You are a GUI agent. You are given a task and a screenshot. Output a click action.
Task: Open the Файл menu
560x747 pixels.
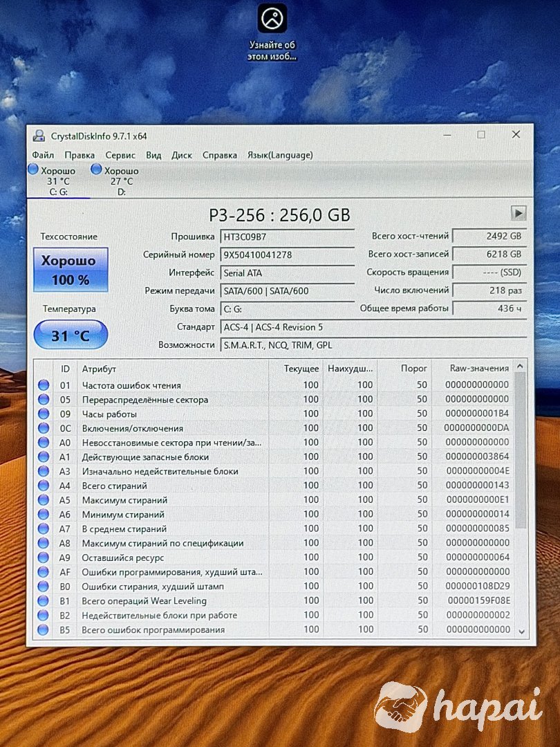pos(43,156)
